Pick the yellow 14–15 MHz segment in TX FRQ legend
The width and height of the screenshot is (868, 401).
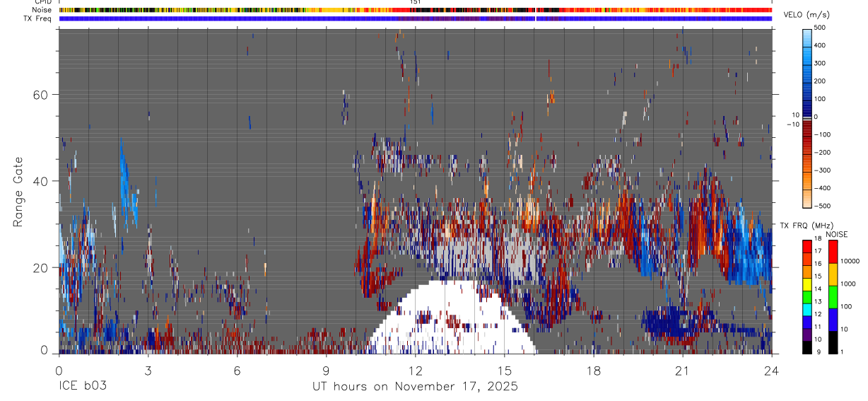click(807, 284)
